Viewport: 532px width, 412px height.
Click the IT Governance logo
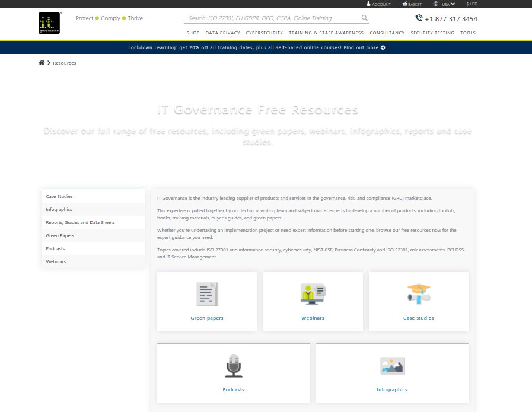point(49,23)
